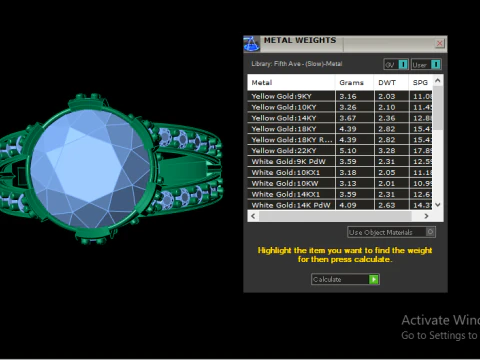Image resolution: width=480 pixels, height=360 pixels.
Task: Click the down arrow of the table's vertical scrollbar
Action: coord(438,205)
